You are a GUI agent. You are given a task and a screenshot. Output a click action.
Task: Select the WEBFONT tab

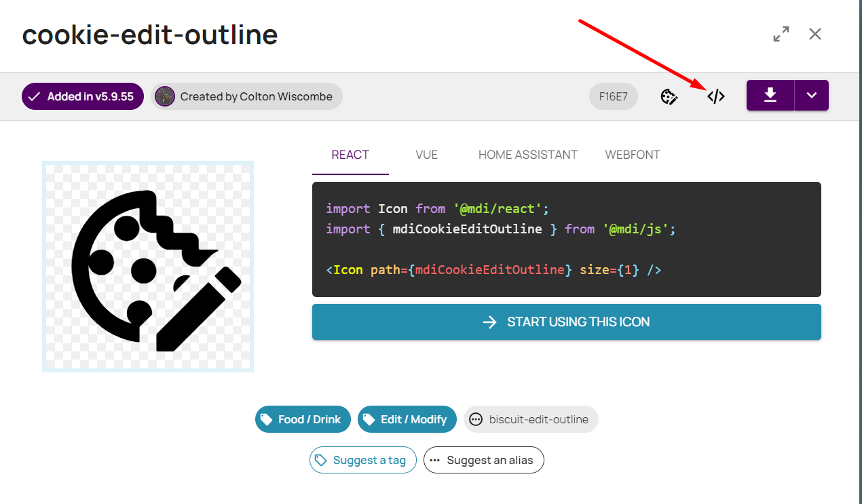(x=632, y=155)
